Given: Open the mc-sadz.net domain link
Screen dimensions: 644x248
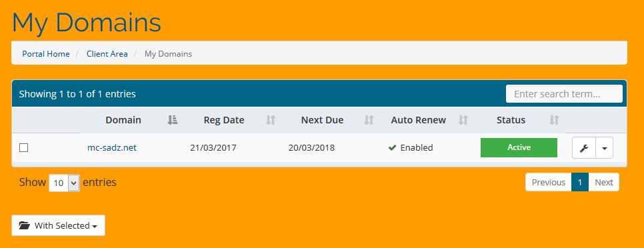Looking at the screenshot, I should [112, 147].
